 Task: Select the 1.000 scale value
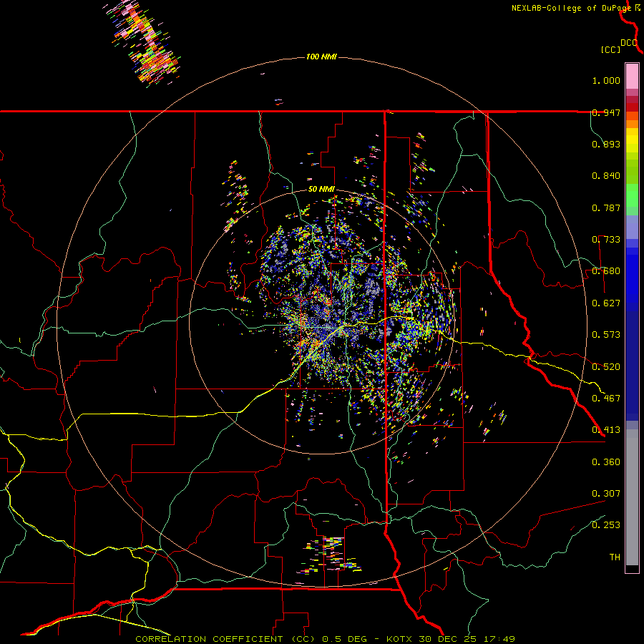[x=606, y=80]
